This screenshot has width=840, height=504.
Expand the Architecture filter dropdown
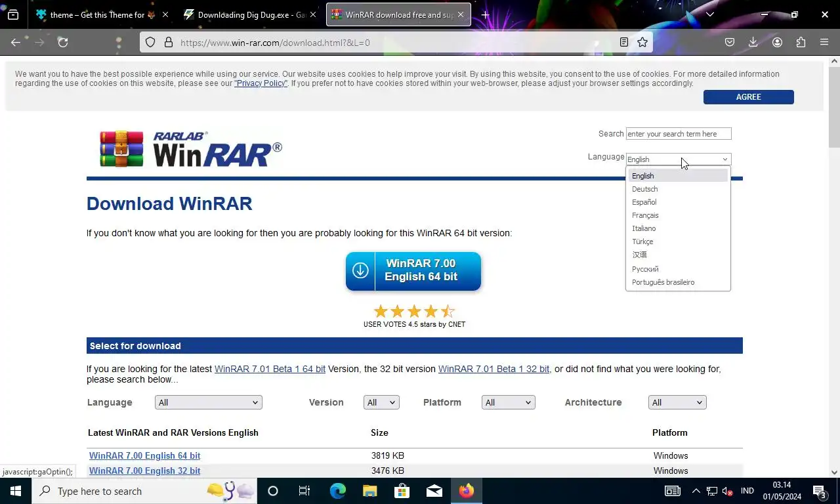[677, 402]
